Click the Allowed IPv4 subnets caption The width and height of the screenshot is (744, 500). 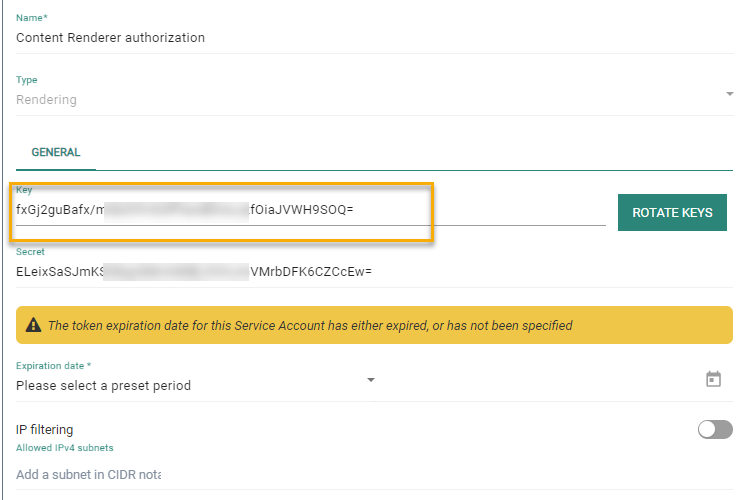(x=64, y=447)
